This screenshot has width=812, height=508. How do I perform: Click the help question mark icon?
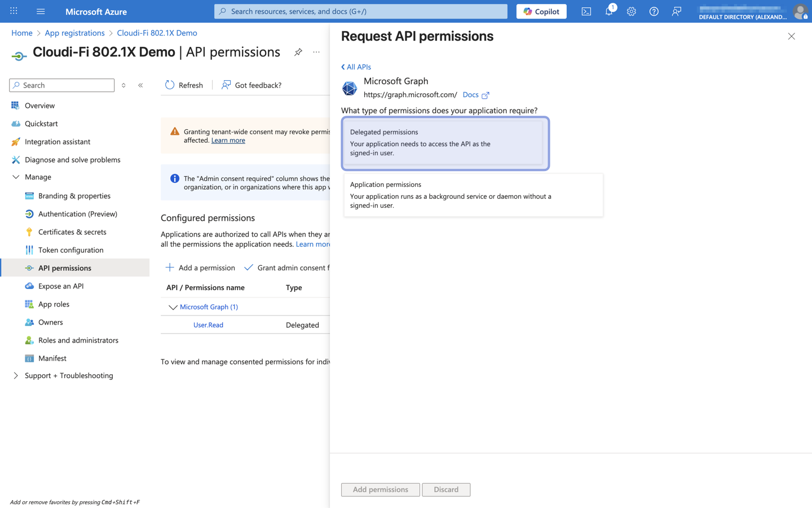tap(654, 11)
